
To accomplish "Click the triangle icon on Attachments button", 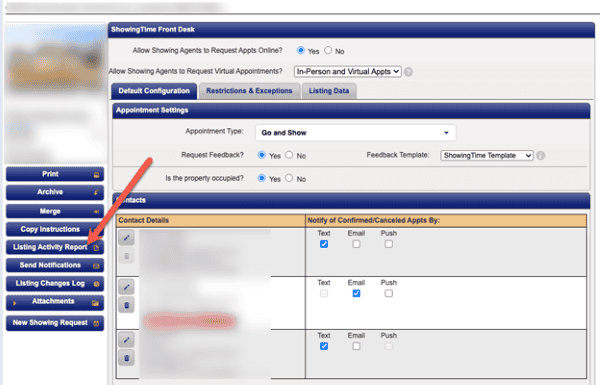I will pyautogui.click(x=15, y=303).
